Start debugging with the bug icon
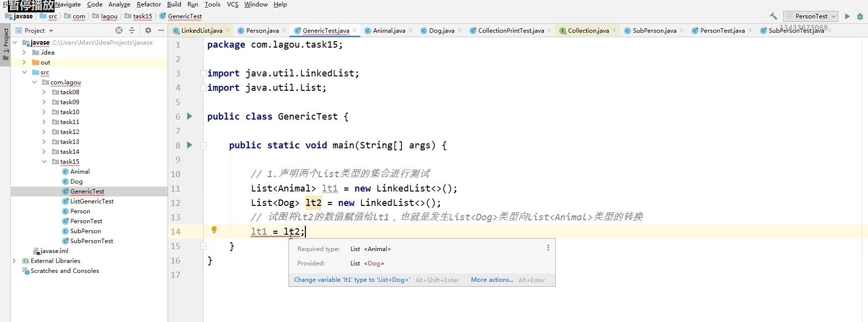 point(860,16)
